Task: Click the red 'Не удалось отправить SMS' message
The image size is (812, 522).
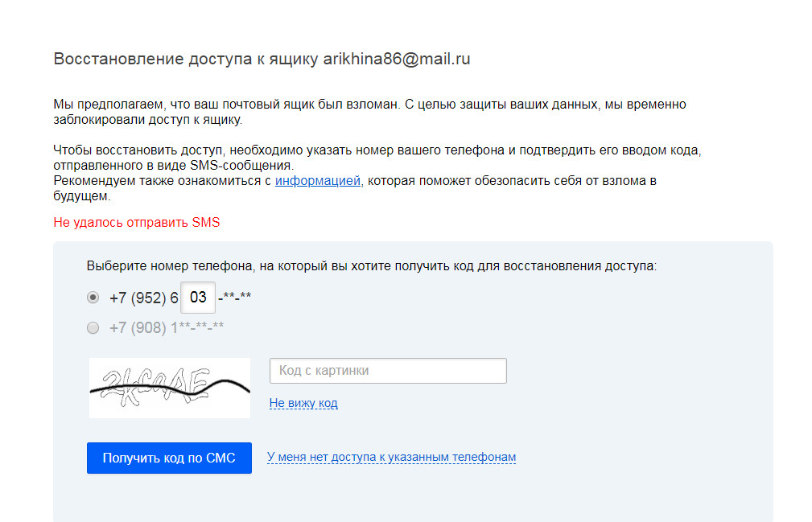Action: (137, 223)
